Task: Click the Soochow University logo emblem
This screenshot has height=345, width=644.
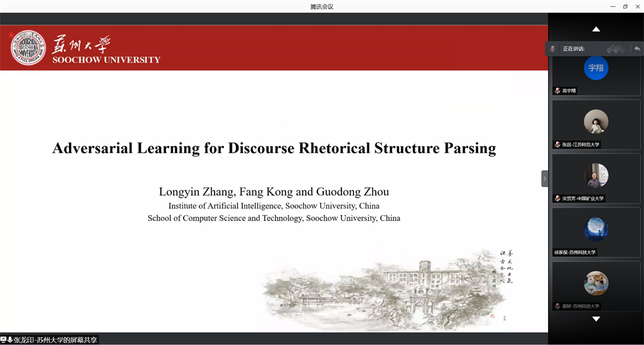Action: coord(28,48)
